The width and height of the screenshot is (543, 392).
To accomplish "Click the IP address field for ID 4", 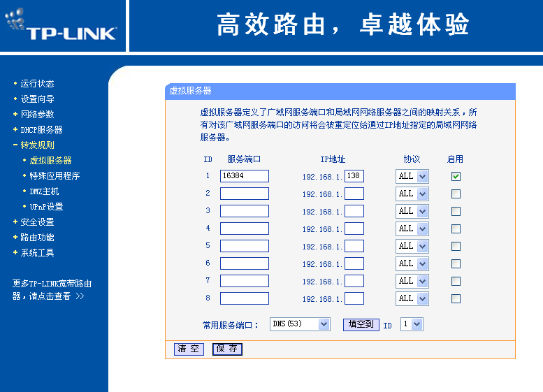I will pyautogui.click(x=354, y=228).
